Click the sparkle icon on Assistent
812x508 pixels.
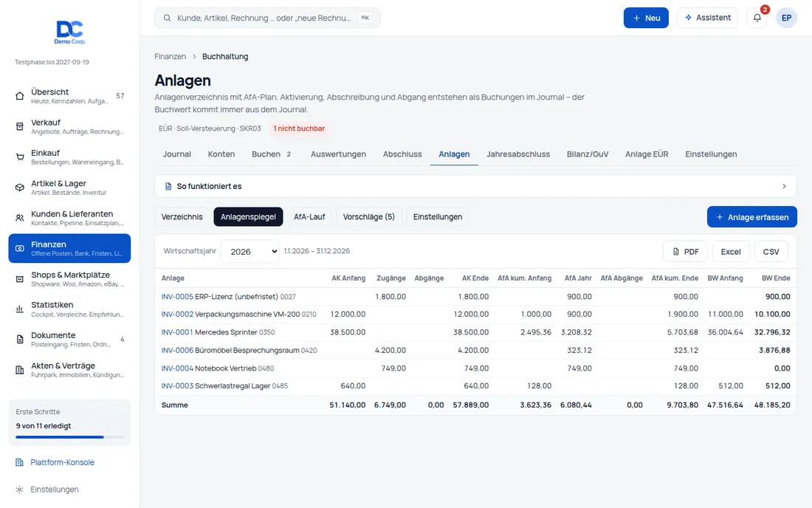[x=688, y=18]
